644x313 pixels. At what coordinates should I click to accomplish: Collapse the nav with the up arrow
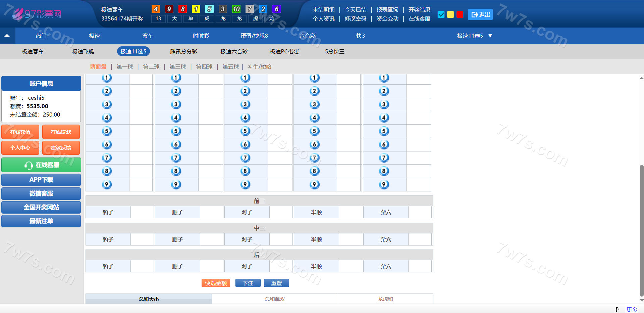(7, 36)
